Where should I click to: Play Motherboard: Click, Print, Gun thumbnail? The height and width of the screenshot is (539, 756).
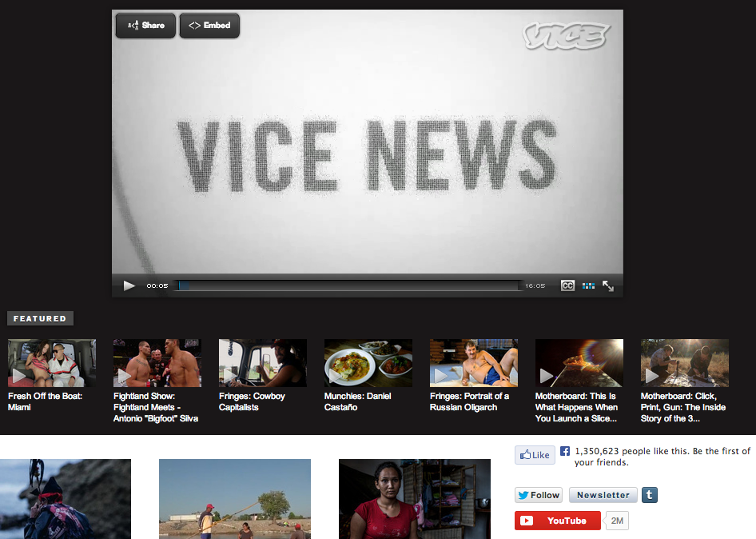[685, 363]
